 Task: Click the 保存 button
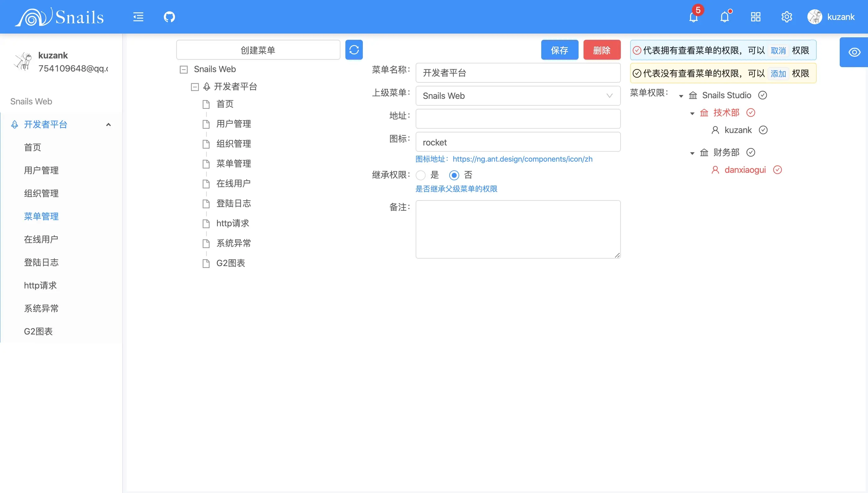(559, 50)
